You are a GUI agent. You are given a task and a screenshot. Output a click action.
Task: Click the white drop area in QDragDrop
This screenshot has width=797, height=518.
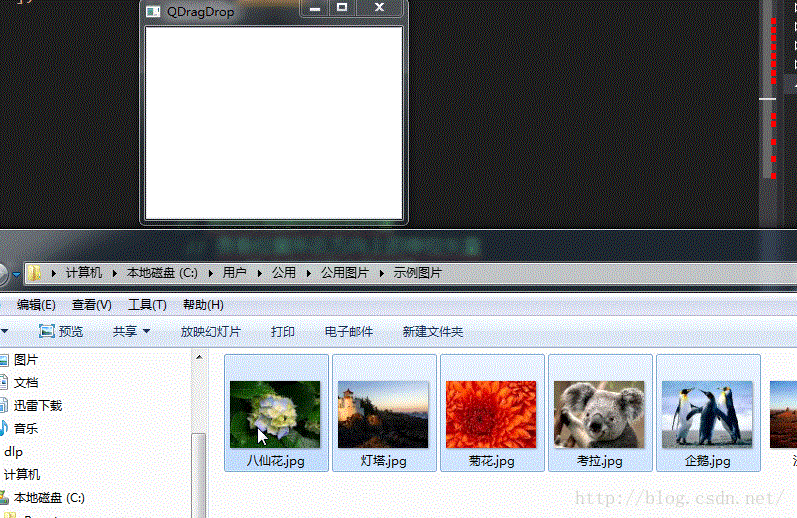[274, 123]
